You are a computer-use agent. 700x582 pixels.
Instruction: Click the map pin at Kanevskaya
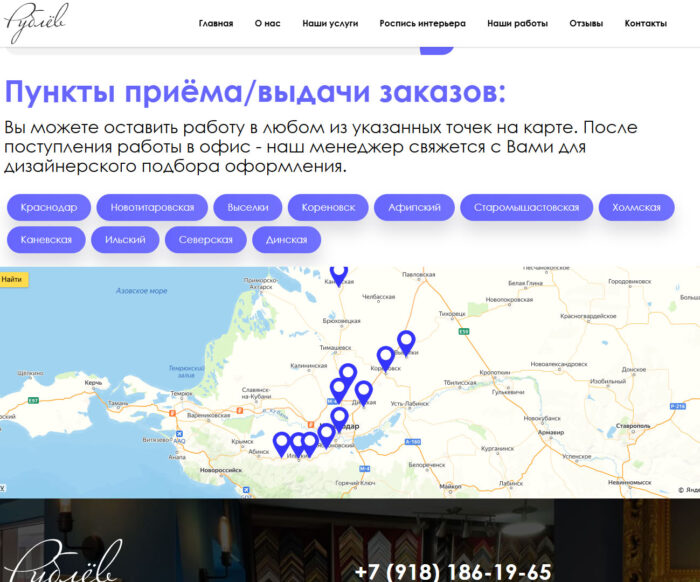tap(339, 271)
